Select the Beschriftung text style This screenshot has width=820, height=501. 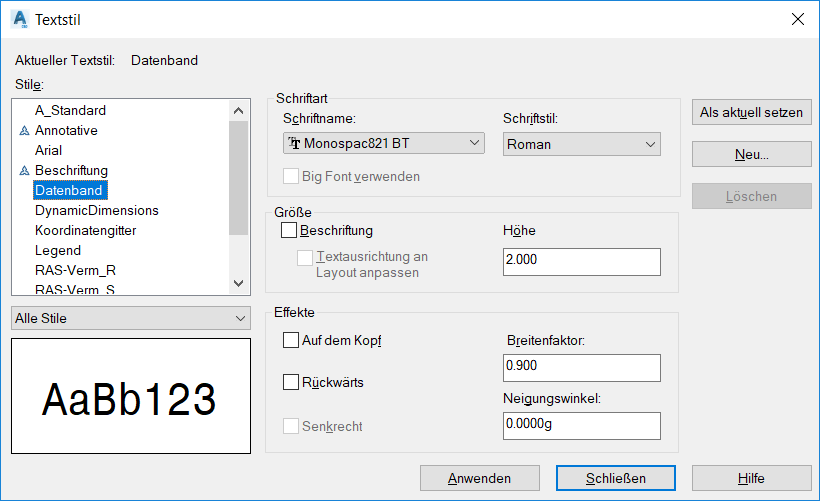pos(71,170)
